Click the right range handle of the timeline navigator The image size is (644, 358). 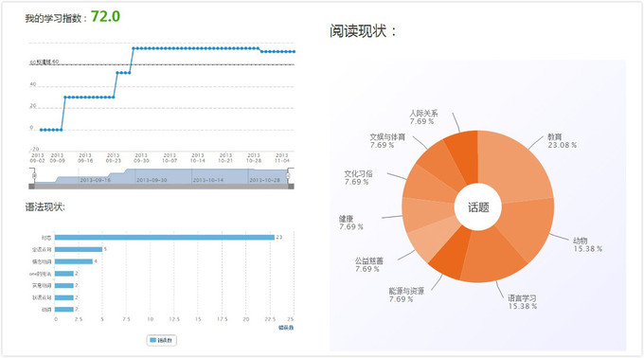point(288,176)
